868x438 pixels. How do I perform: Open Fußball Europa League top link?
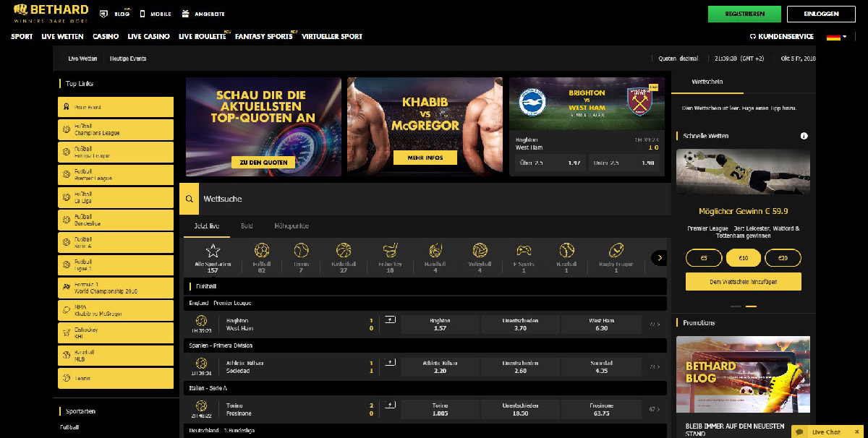pos(116,152)
